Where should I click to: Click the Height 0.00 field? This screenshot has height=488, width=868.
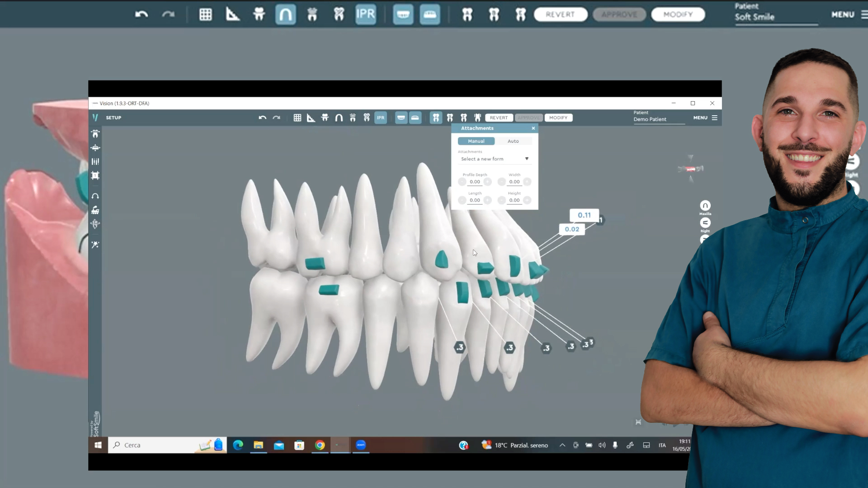tap(514, 200)
